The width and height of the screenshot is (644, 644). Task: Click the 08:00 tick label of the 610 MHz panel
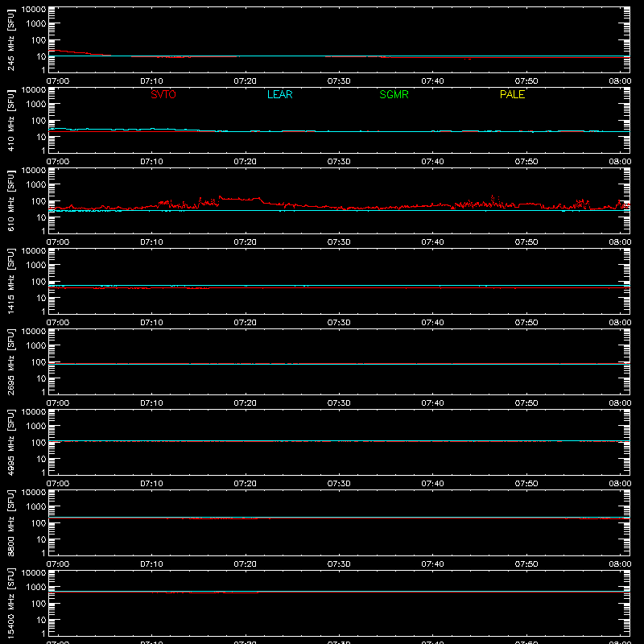[620, 242]
